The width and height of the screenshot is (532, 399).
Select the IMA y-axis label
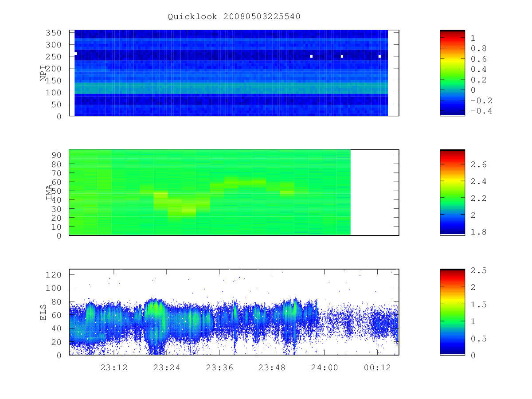tap(49, 193)
